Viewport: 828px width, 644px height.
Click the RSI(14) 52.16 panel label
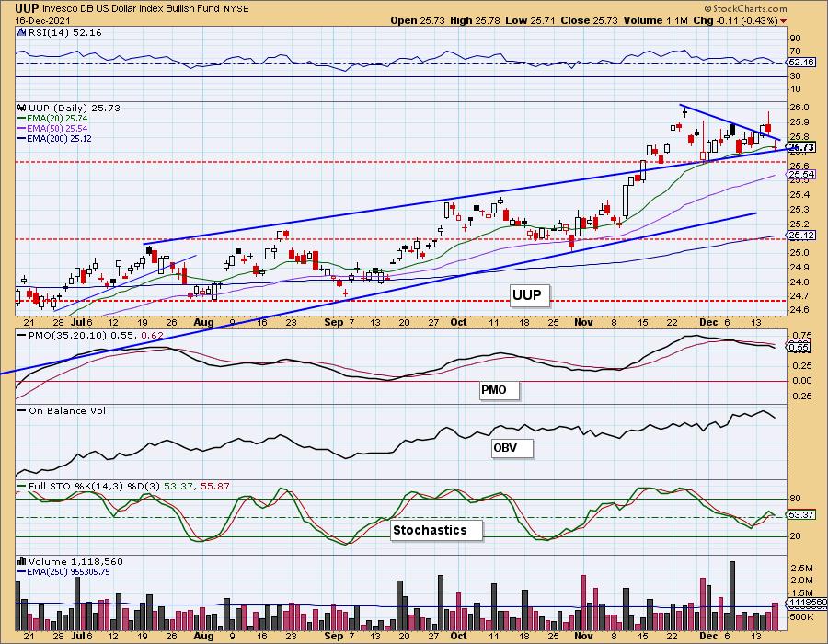[64, 33]
